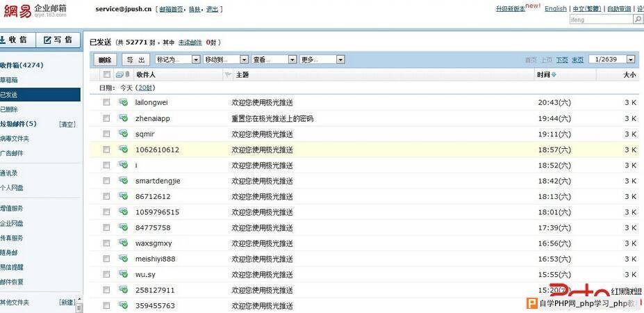Click the sent-mail icon for wu.sy

click(123, 274)
